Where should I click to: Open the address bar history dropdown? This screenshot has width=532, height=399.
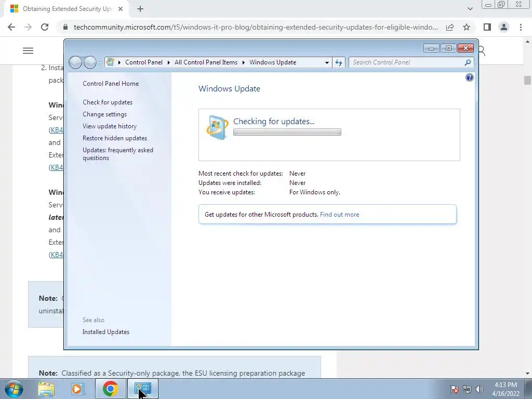pos(327,62)
